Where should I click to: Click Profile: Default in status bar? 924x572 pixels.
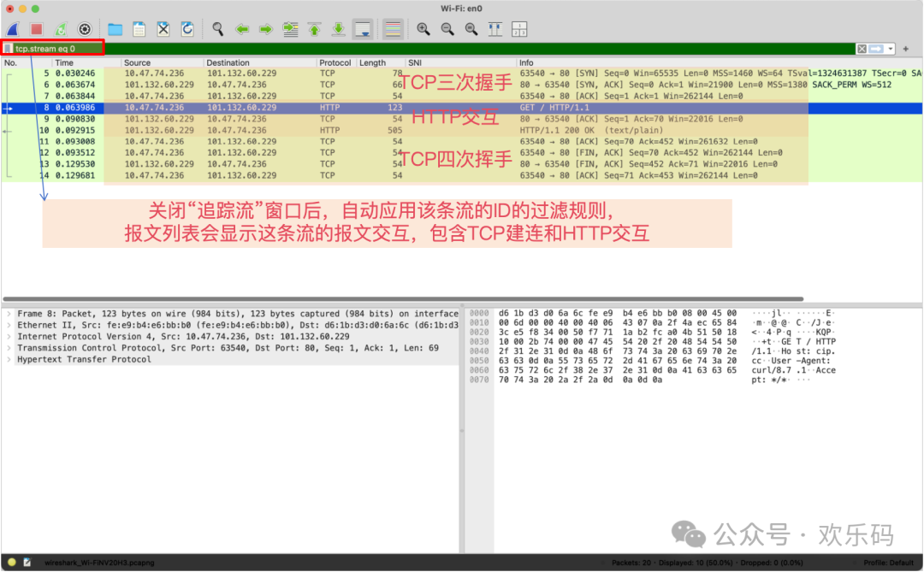[x=889, y=563]
